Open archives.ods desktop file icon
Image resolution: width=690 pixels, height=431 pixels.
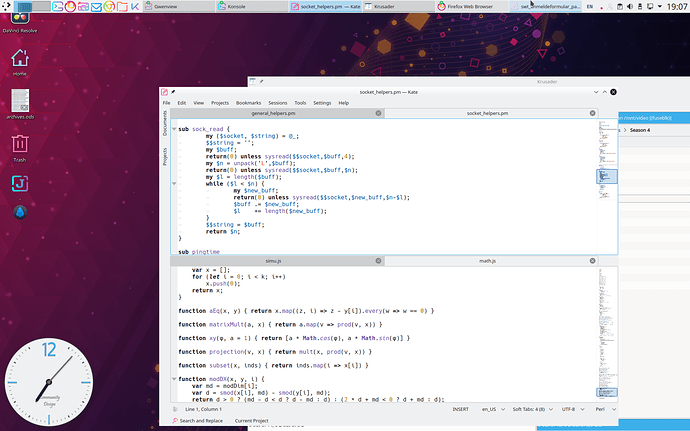(x=20, y=104)
